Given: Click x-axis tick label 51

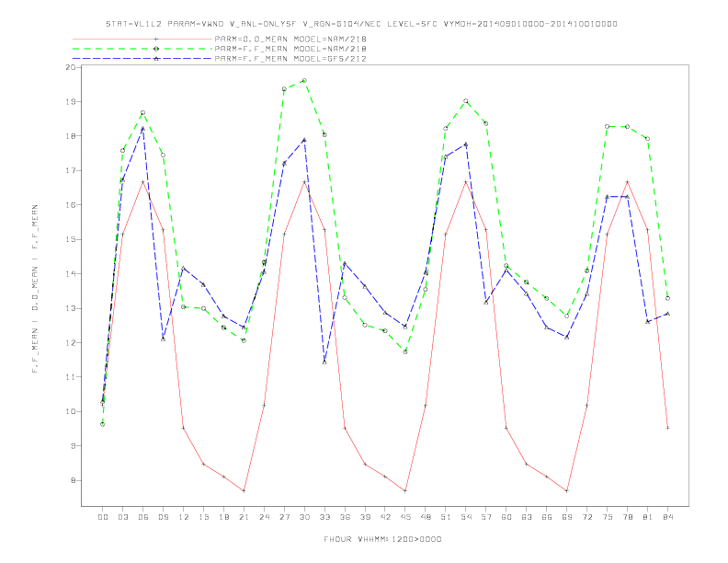Looking at the screenshot, I should (x=446, y=517).
